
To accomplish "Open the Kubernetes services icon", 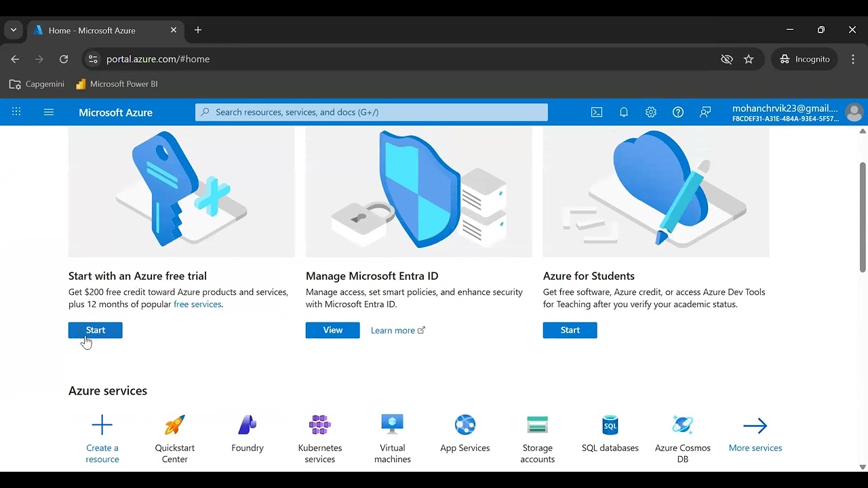I will click(320, 425).
